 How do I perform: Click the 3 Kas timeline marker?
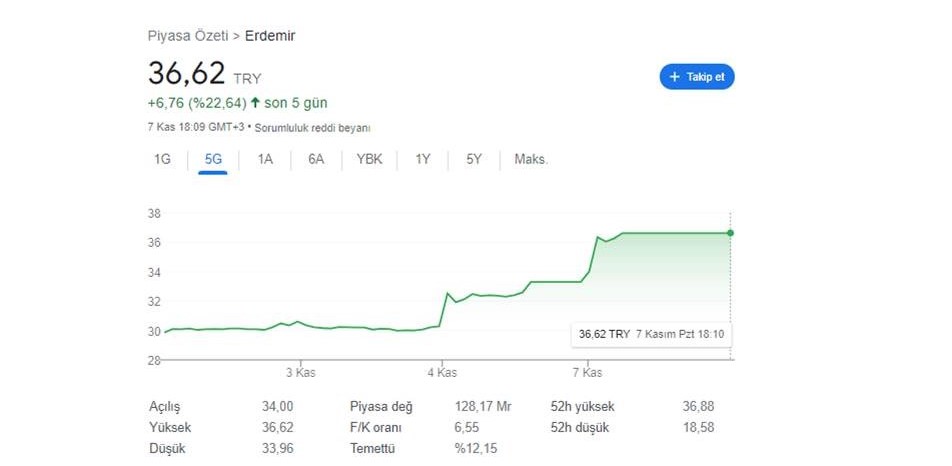point(301,373)
